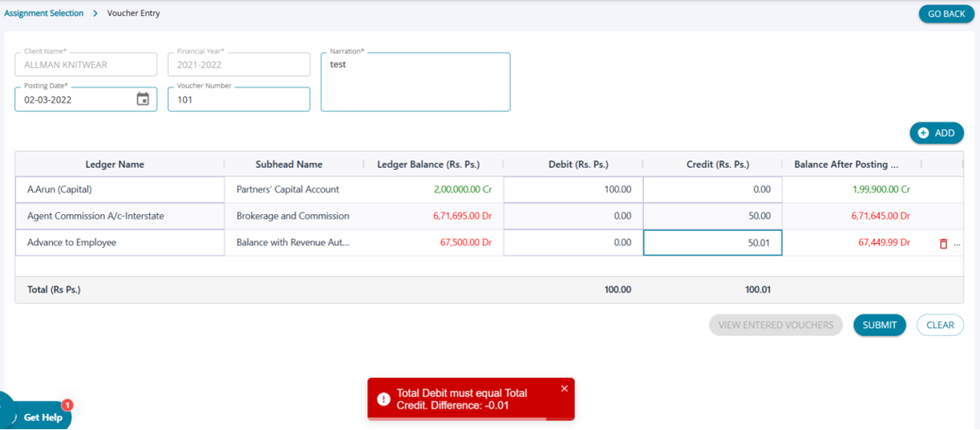Image resolution: width=980 pixels, height=430 pixels.
Task: Click VIEW ENTERED VOUCHERS button
Action: tap(775, 325)
